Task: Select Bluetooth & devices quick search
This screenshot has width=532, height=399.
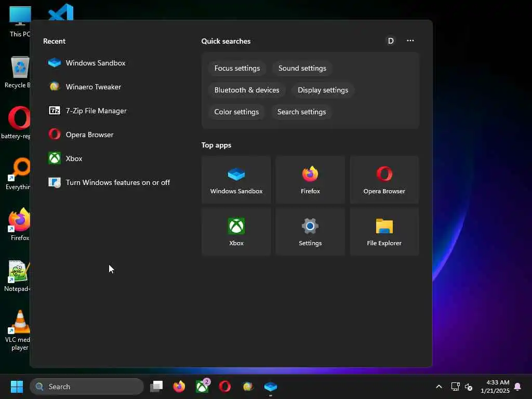Action: [x=247, y=90]
